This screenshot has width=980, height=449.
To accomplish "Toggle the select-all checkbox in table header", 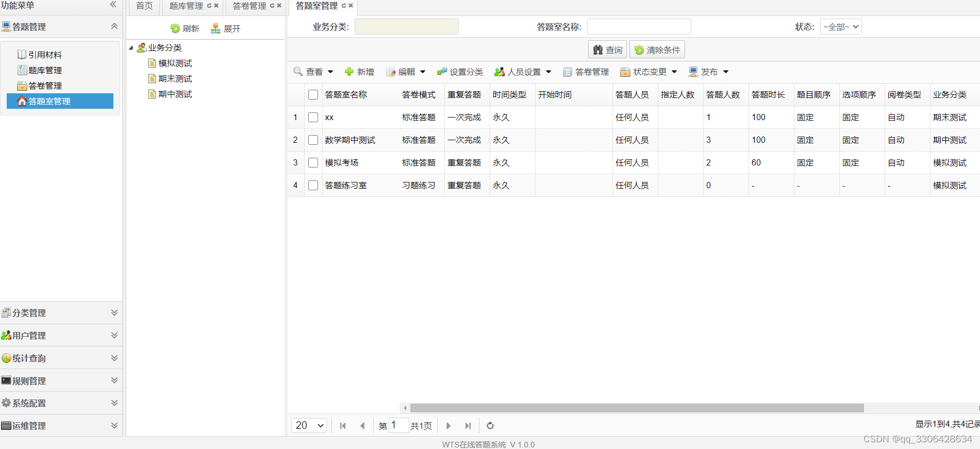I will click(313, 95).
